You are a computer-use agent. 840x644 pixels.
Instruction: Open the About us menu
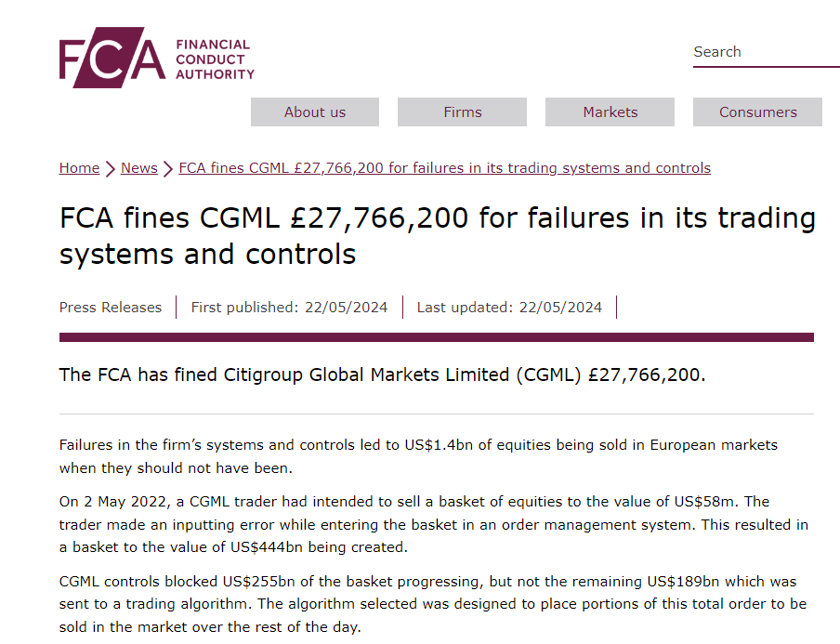click(x=315, y=112)
